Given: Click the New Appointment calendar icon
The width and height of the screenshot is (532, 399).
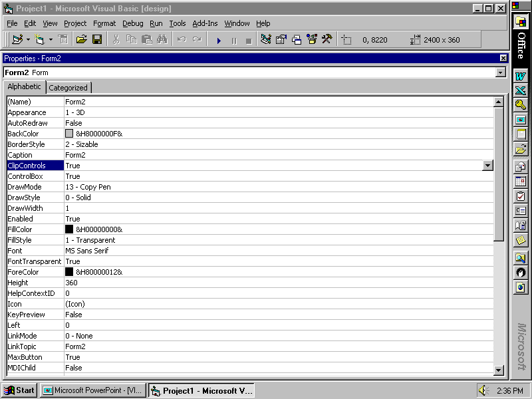Looking at the screenshot, I should (x=521, y=182).
